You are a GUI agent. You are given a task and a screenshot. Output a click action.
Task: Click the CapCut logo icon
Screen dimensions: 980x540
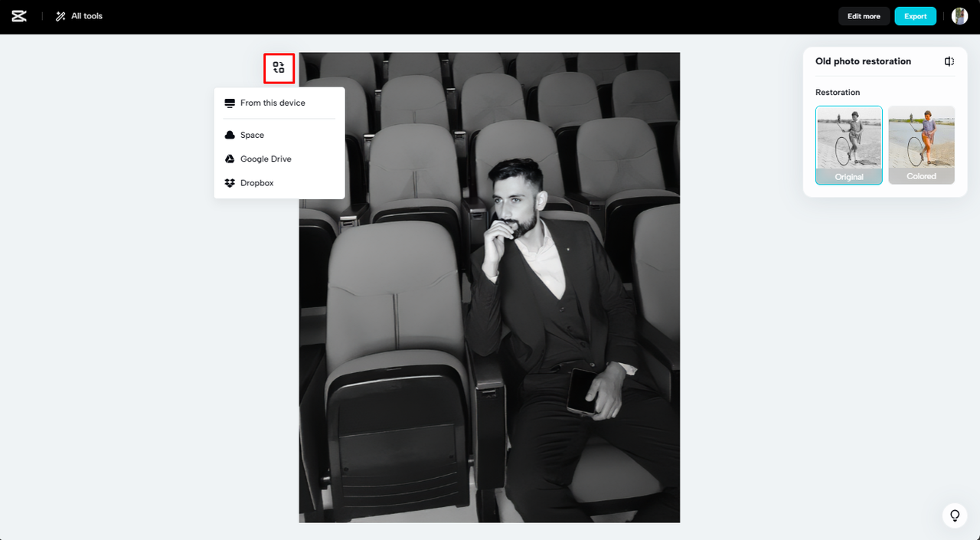coord(19,16)
